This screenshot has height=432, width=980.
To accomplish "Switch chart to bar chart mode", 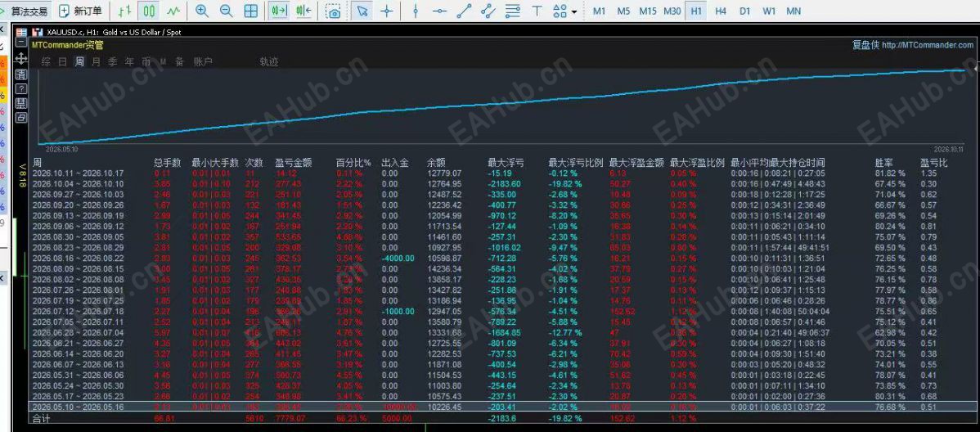I will point(125,11).
